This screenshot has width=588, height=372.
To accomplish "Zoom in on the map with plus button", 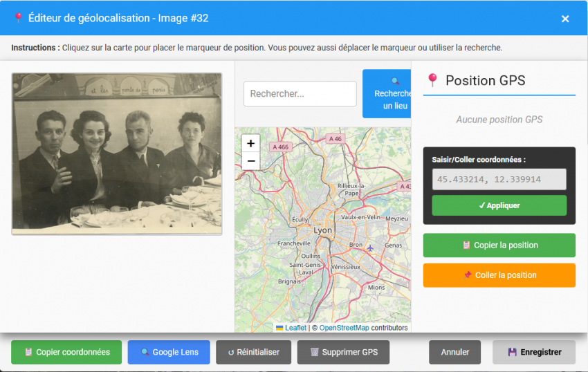I will [250, 144].
